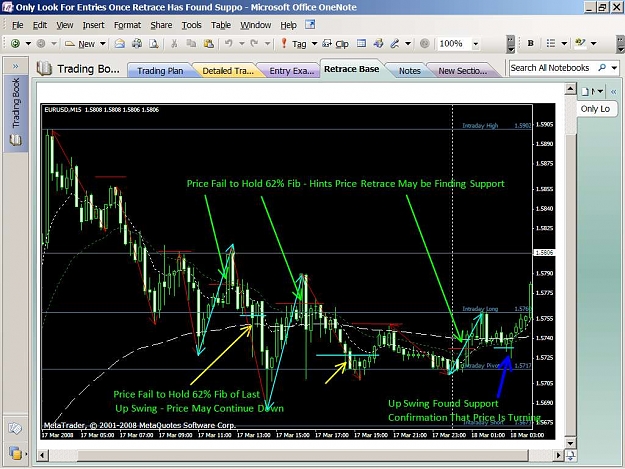
Task: Click the E-mail page envelope icon
Action: pyautogui.click(x=120, y=43)
